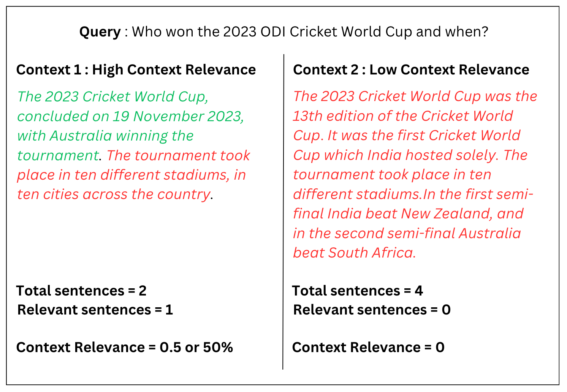Select the "Context 1 : High Context Relevance" heading
Image resolution: width=567 pixels, height=392 pixels.
pos(136,70)
